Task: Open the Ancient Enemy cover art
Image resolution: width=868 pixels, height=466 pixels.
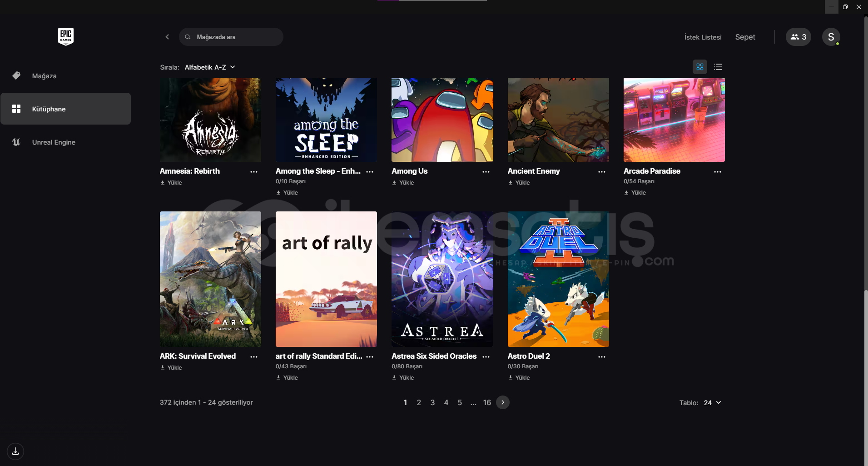Action: [558, 120]
